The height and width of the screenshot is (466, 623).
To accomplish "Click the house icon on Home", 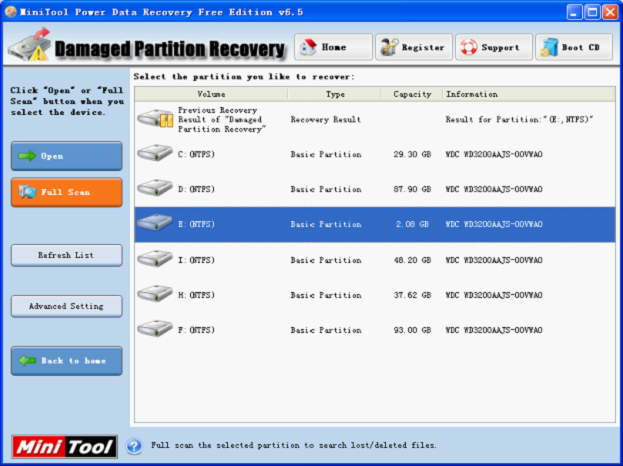I will pyautogui.click(x=308, y=47).
